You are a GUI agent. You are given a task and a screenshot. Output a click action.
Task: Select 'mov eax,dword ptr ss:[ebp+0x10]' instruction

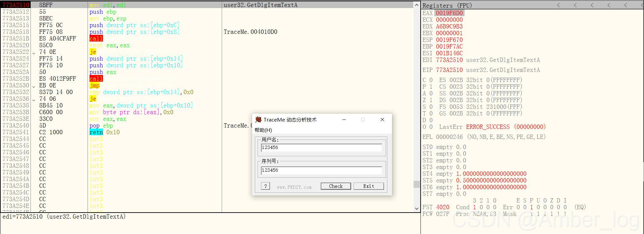point(141,105)
